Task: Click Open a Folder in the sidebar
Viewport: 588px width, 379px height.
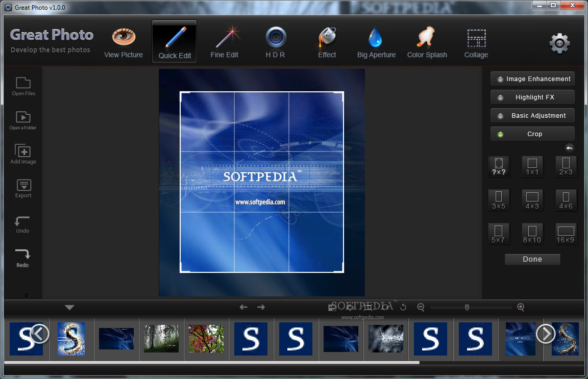Action: (23, 121)
